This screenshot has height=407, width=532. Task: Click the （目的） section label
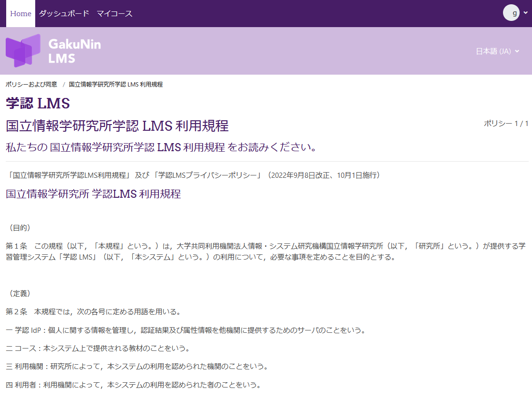(x=20, y=228)
